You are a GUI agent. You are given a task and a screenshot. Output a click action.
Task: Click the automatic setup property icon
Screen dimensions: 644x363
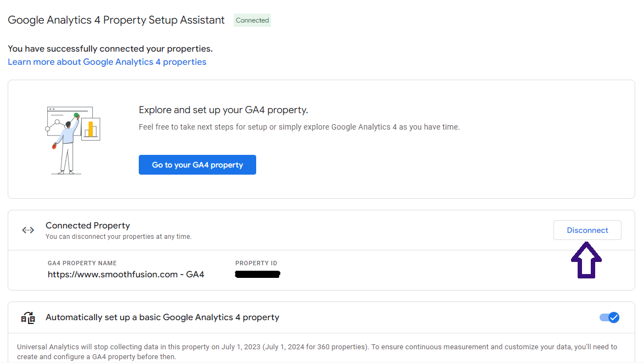[28, 318]
